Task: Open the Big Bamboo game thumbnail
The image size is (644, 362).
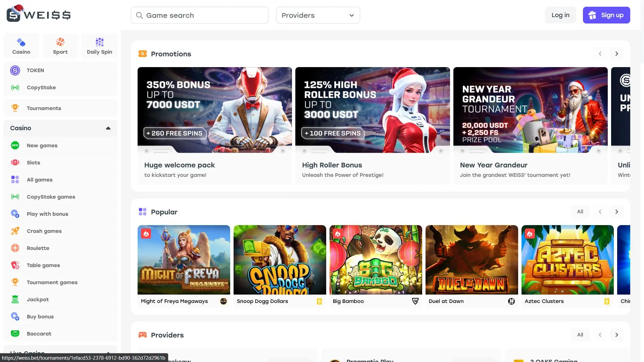Action: (376, 260)
